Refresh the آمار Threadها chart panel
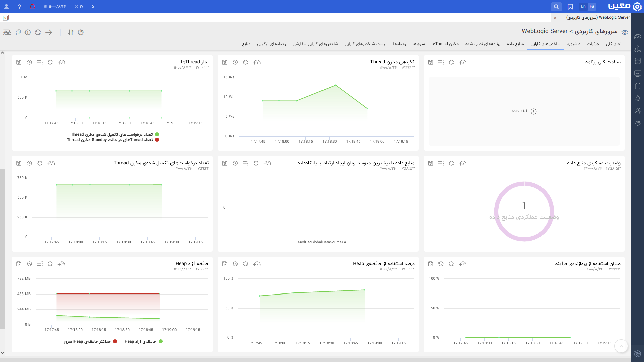The width and height of the screenshot is (644, 362). coord(50,62)
